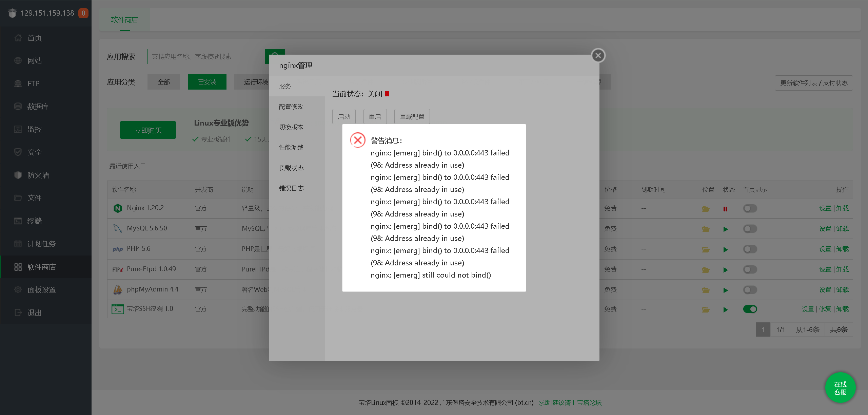Select the 切换版本 tab in nginx管理
The width and height of the screenshot is (868, 415).
297,127
